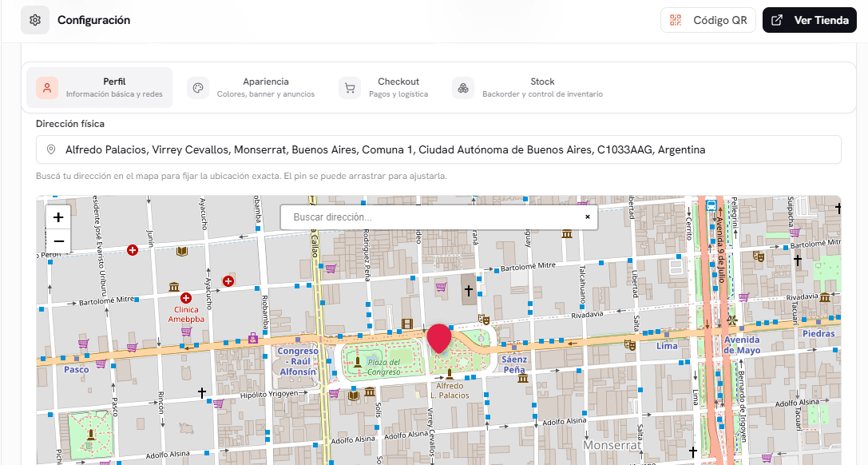868x465 pixels.
Task: Click the Configuración gear icon
Action: click(x=35, y=20)
